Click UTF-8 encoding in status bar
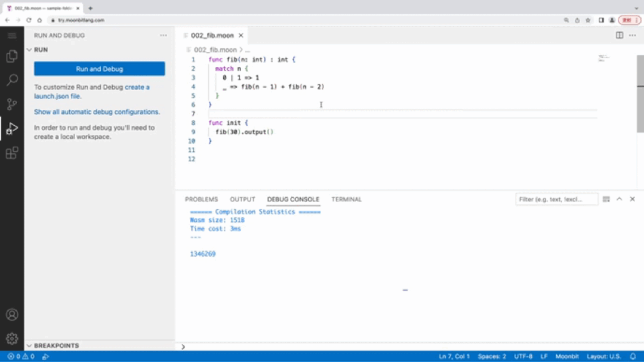Viewport: 644px width, 362px height. pyautogui.click(x=523, y=356)
